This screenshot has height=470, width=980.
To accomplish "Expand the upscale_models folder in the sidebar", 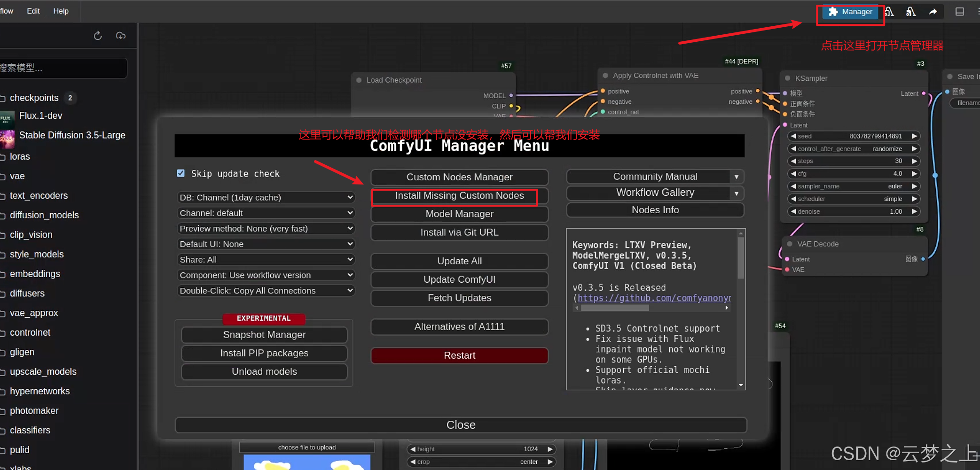I will tap(43, 371).
